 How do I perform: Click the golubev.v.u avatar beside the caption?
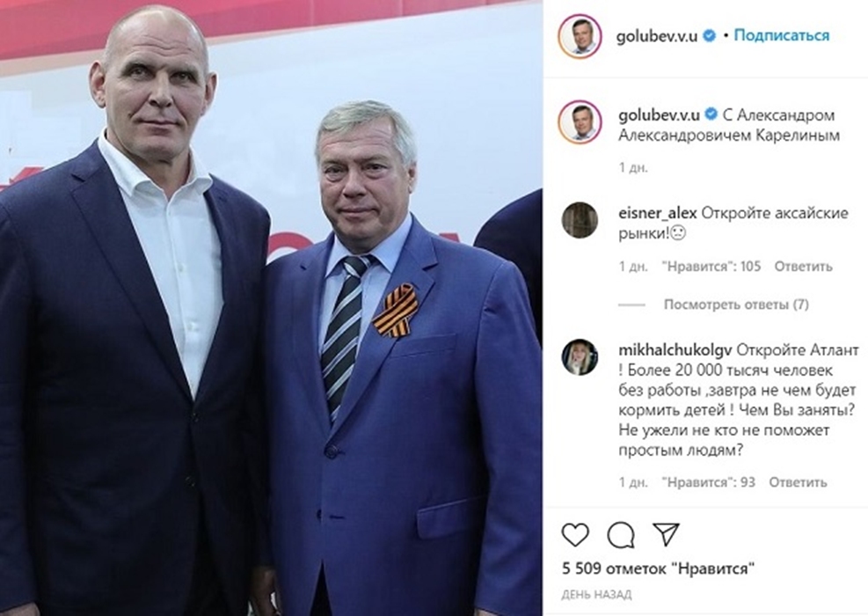point(580,122)
